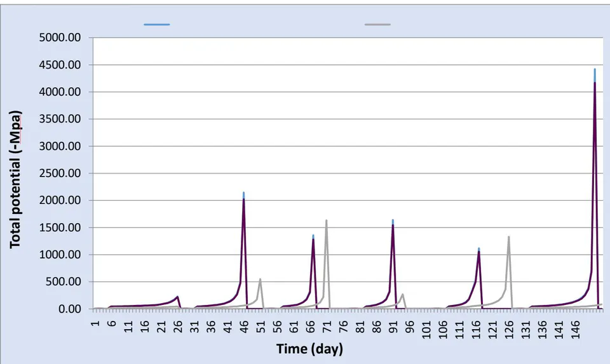Click the purple series peak at day 46

(x=243, y=199)
